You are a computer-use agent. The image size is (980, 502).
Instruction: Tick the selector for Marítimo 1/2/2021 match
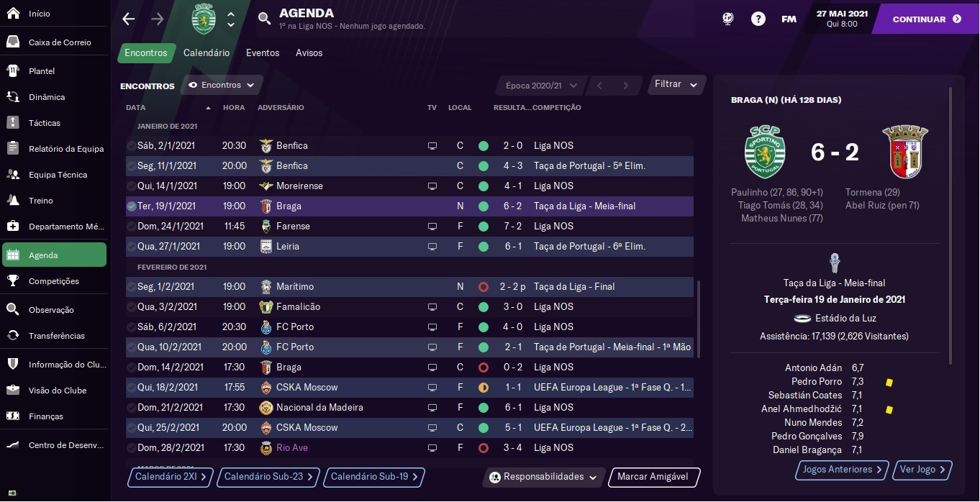pyautogui.click(x=131, y=287)
